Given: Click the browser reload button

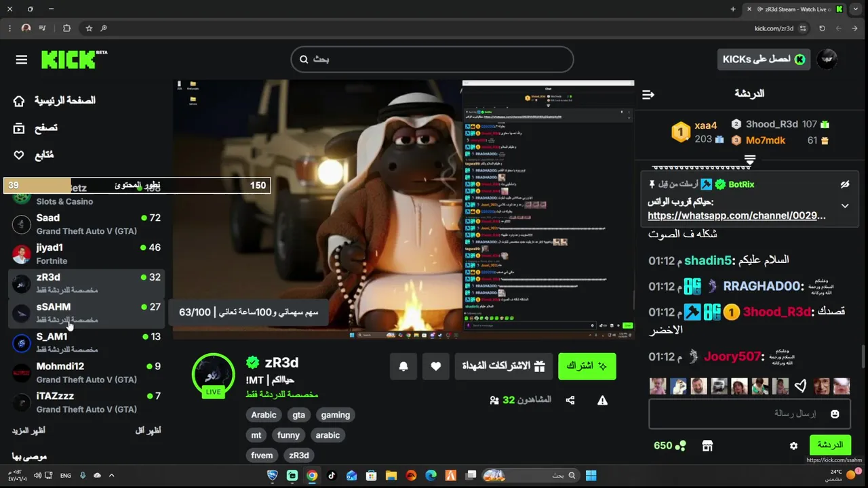Looking at the screenshot, I should point(822,28).
